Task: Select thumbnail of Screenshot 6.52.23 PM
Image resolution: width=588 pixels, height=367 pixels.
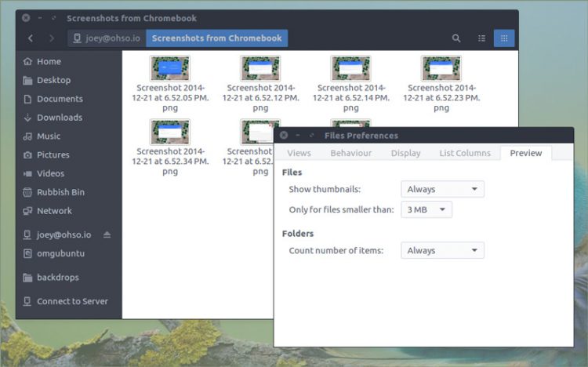Action: pos(441,68)
